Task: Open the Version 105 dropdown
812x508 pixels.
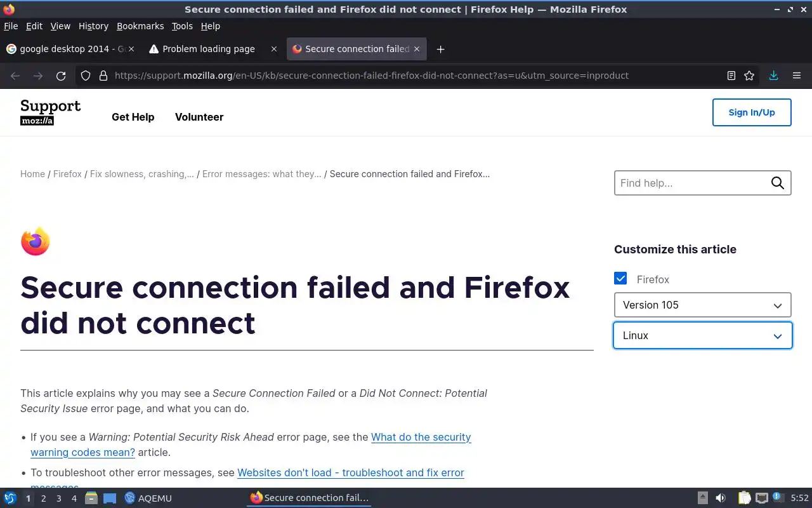Action: coord(702,305)
